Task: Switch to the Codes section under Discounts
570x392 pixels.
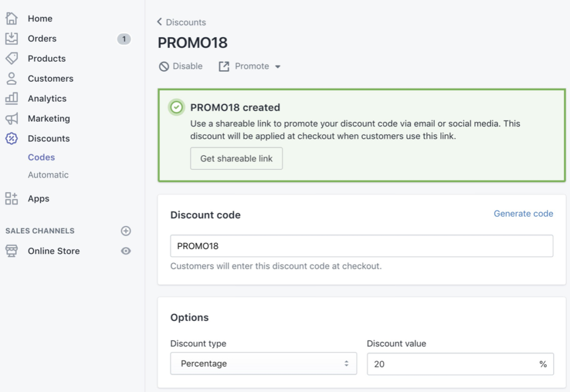Action: [41, 157]
